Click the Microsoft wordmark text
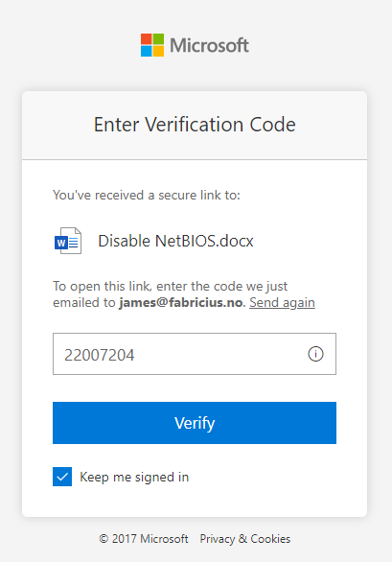 click(x=209, y=45)
